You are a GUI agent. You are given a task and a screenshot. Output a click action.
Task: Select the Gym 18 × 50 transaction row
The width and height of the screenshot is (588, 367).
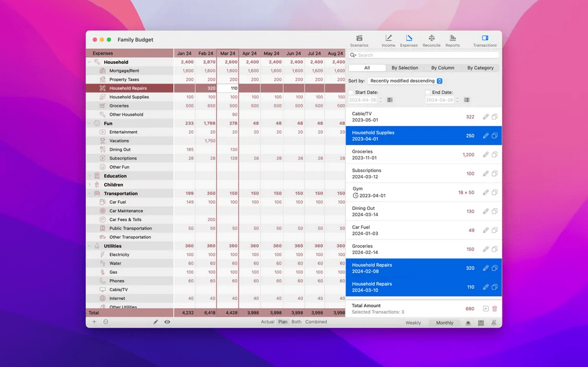click(424, 192)
